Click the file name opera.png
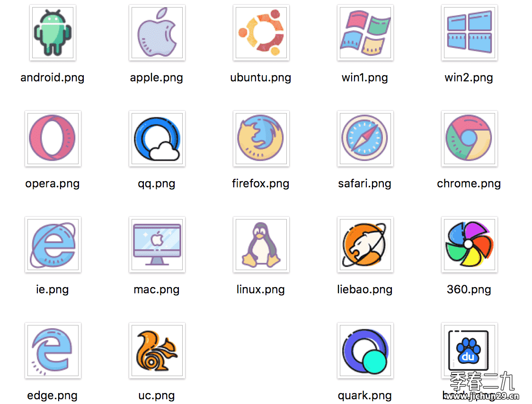 [x=52, y=184]
